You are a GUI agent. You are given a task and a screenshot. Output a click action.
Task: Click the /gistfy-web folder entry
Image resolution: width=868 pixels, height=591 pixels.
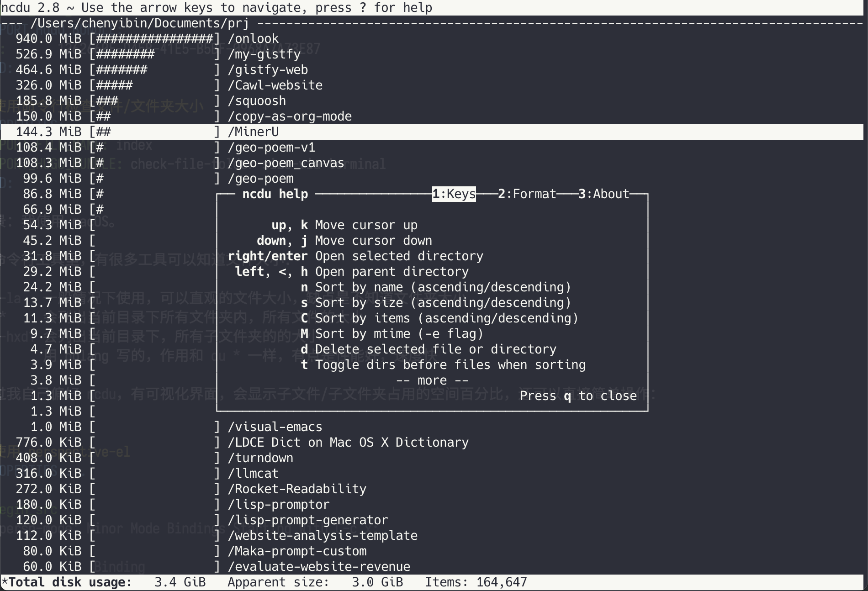(x=434, y=70)
